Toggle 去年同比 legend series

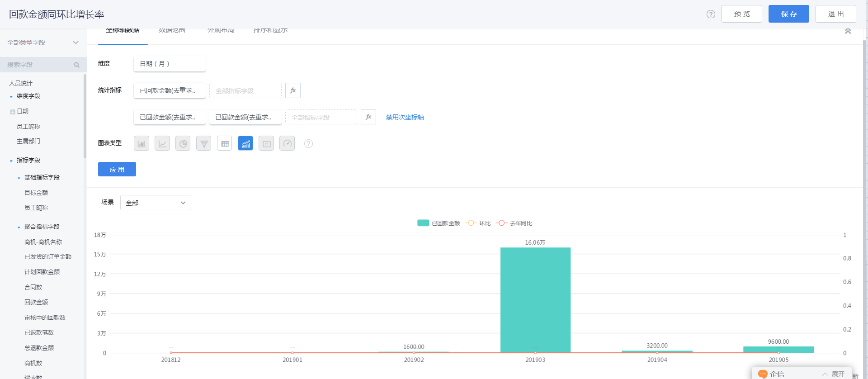tap(514, 223)
